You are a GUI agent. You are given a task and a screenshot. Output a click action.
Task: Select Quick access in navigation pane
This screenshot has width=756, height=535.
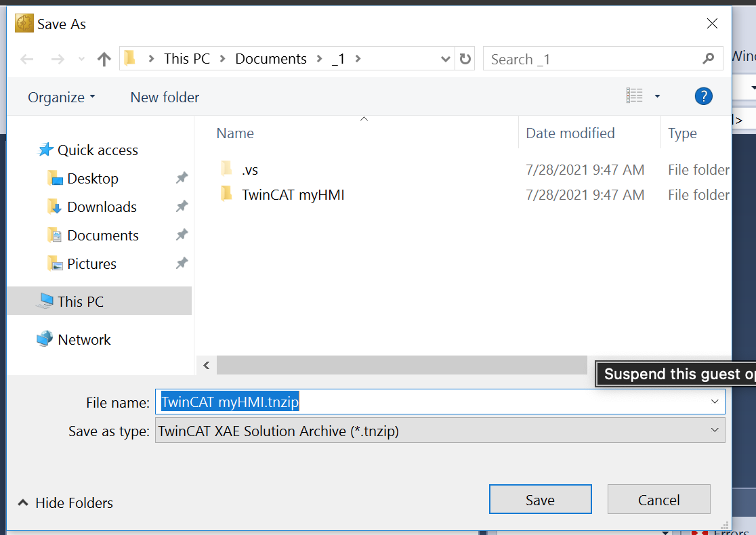coord(98,150)
